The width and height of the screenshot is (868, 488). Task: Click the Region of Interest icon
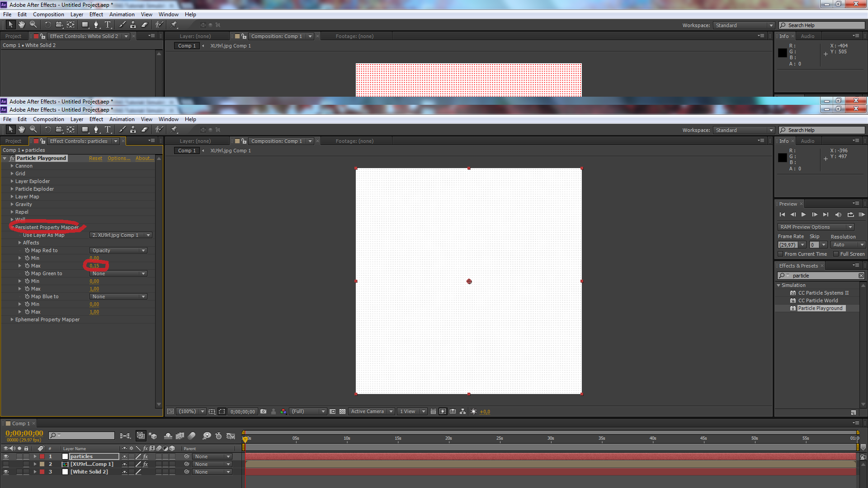click(x=333, y=412)
